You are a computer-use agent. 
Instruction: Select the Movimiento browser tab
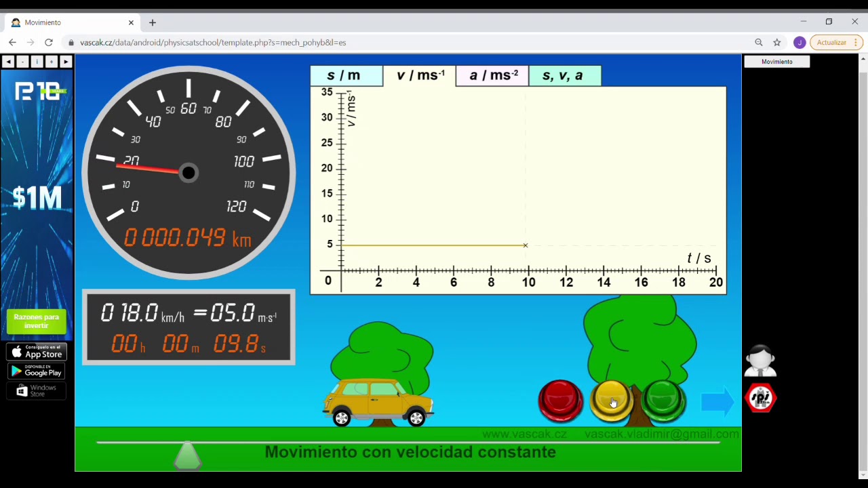point(71,22)
